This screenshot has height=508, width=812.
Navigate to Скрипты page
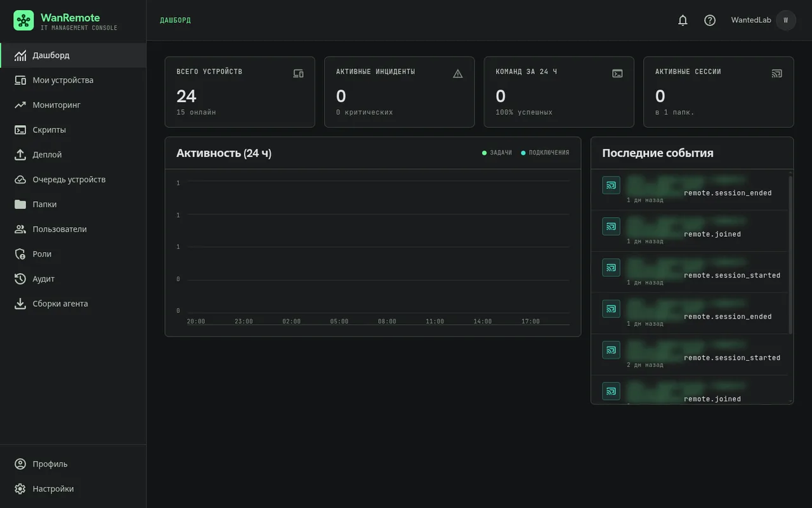[x=73, y=130]
